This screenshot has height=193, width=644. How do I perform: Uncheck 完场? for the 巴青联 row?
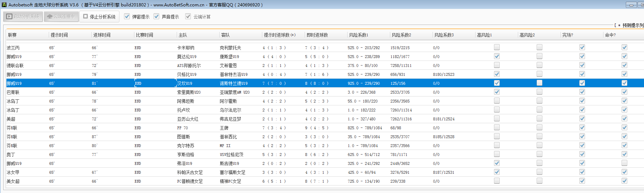[582, 92]
